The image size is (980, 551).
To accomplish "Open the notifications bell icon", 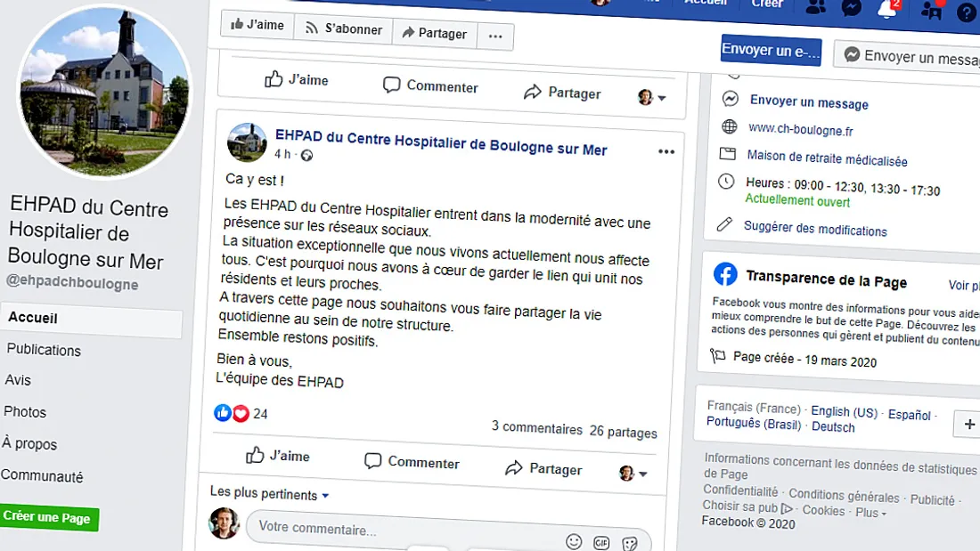I will 886,9.
